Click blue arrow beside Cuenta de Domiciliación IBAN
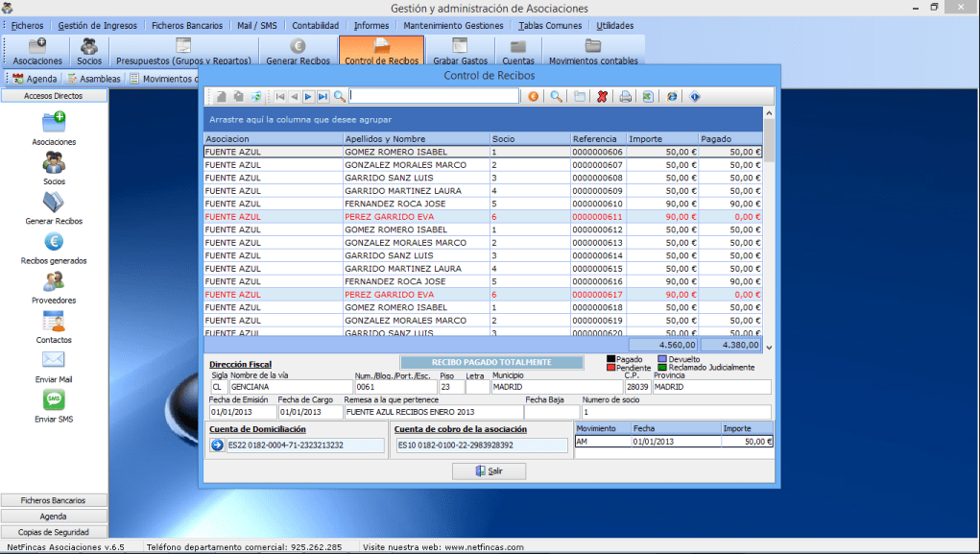Screen dimensions: 980x554 (217, 446)
